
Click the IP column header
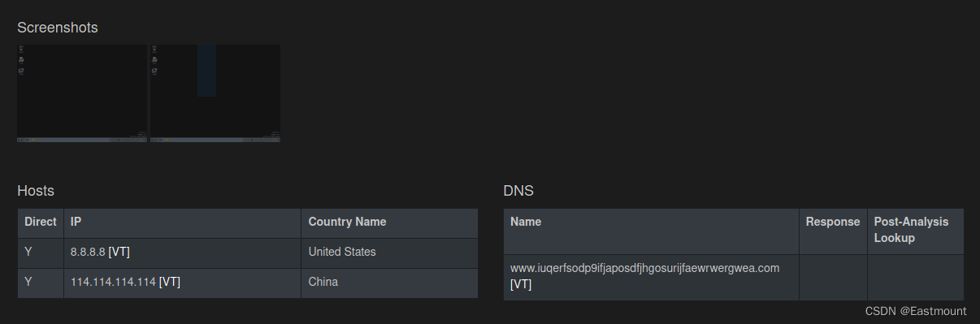coord(76,222)
